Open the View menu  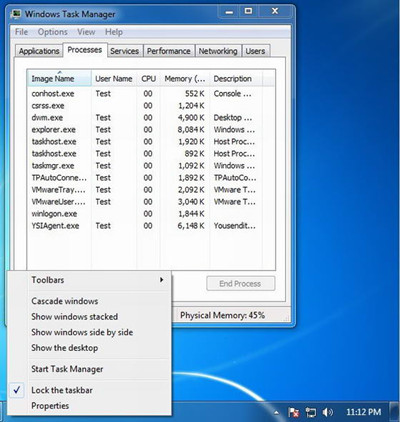point(86,32)
